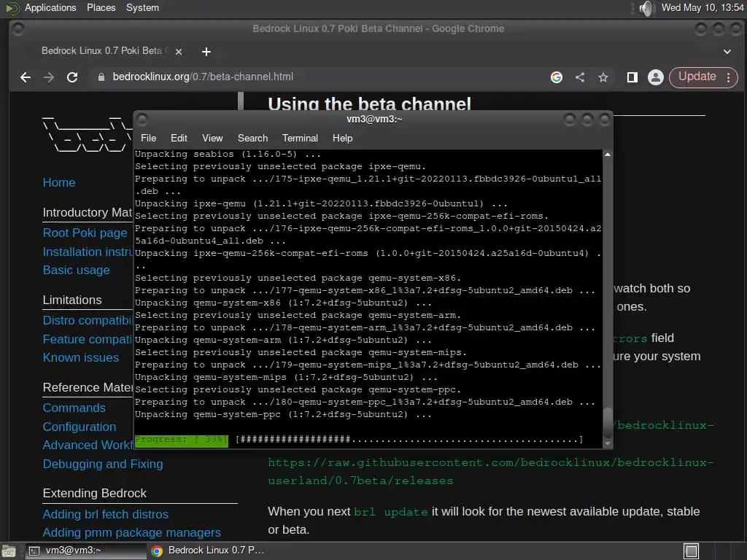Open the Debugging and Fixing link
This screenshot has width=747, height=560.
103,464
